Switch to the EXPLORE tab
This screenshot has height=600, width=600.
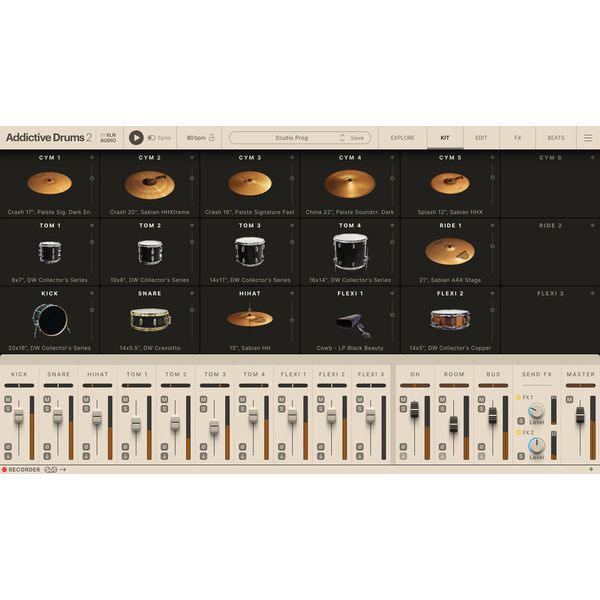(x=403, y=138)
